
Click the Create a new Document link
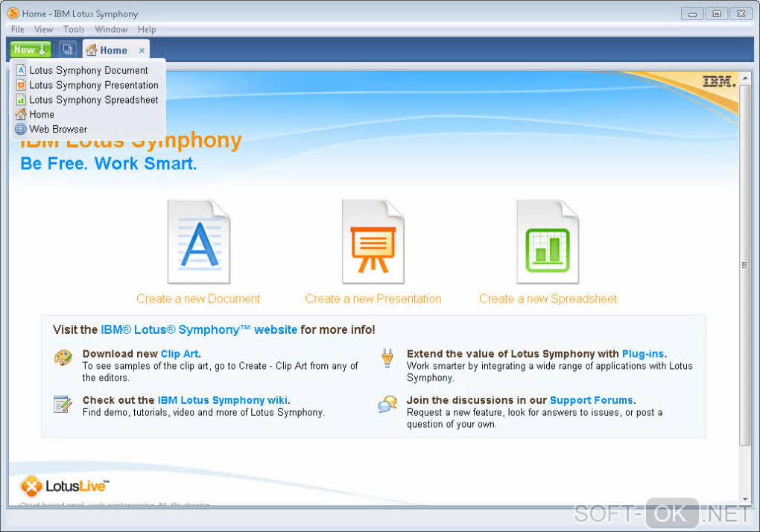point(198,299)
